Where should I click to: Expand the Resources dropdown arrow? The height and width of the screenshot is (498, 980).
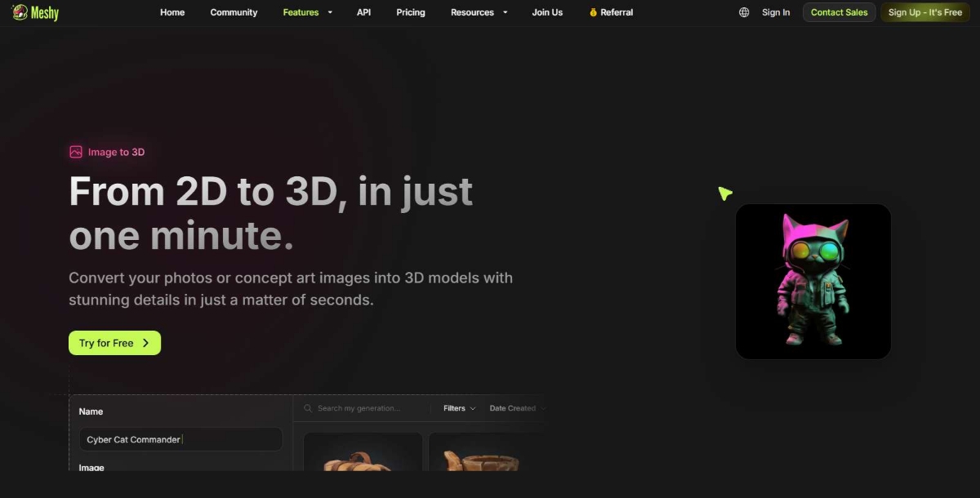tap(505, 12)
